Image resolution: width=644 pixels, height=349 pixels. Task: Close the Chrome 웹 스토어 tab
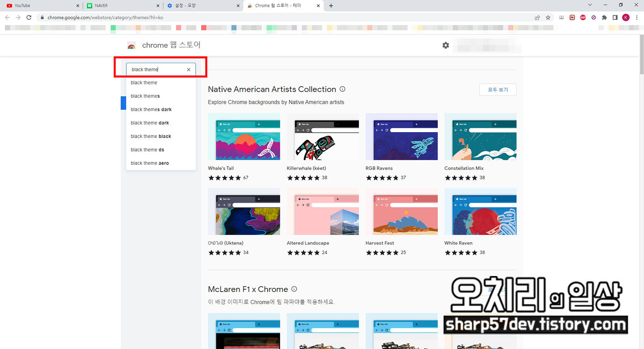coord(318,6)
